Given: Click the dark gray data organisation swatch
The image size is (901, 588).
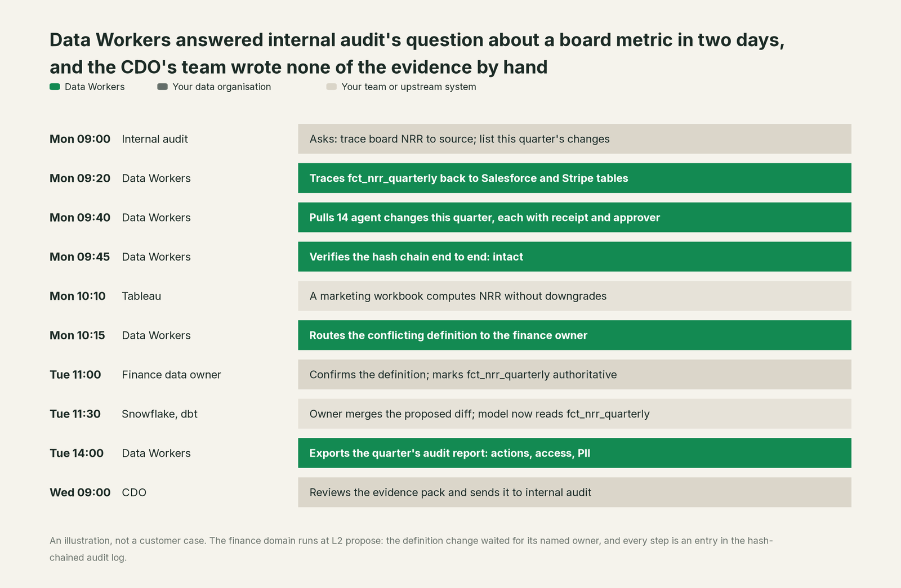Looking at the screenshot, I should pos(162,87).
